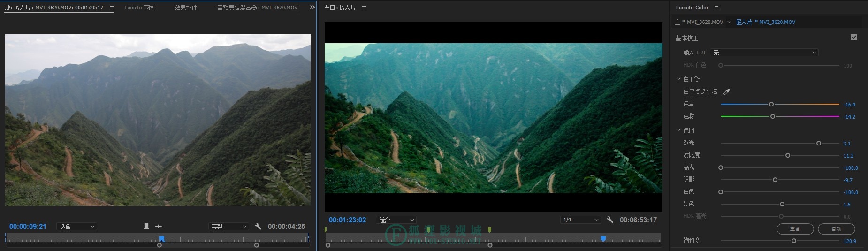Click the Shadows slider handle
Image resolution: width=868 pixels, height=251 pixels.
pos(775,180)
